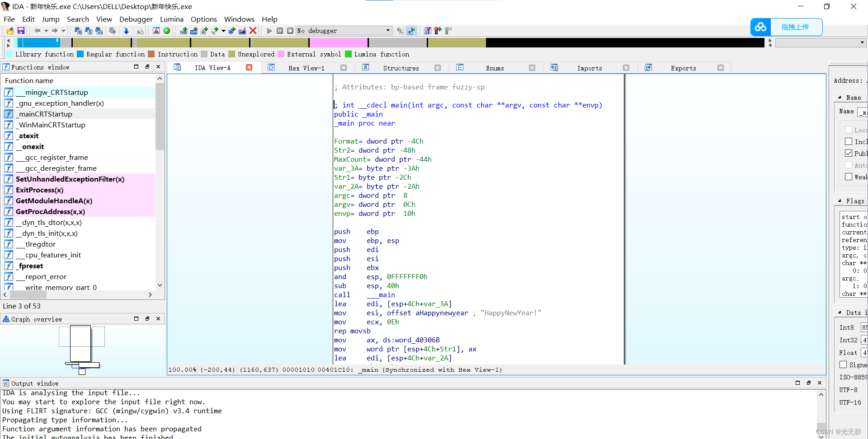The width and height of the screenshot is (868, 439).
Task: Collapse the Data section triangle
Action: (840, 312)
